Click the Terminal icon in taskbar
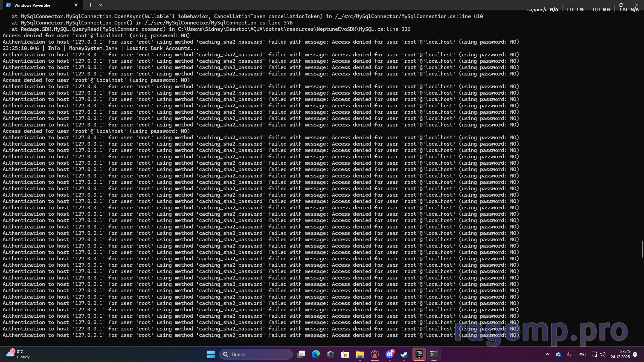This screenshot has width=644, height=362. 434,354
